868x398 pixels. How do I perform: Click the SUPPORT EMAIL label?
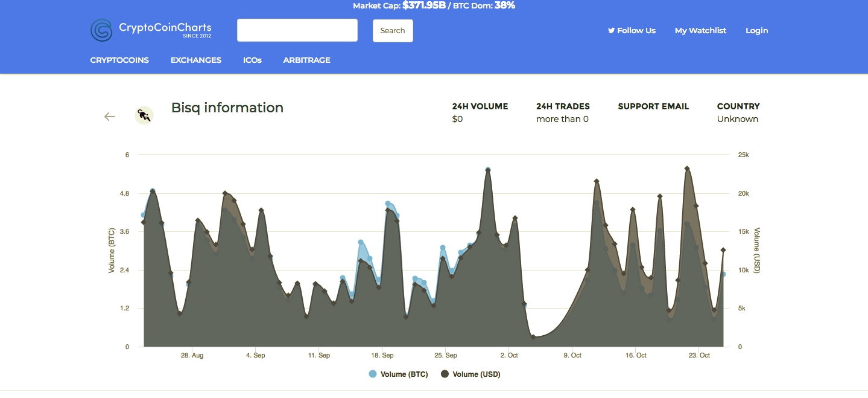coord(653,106)
